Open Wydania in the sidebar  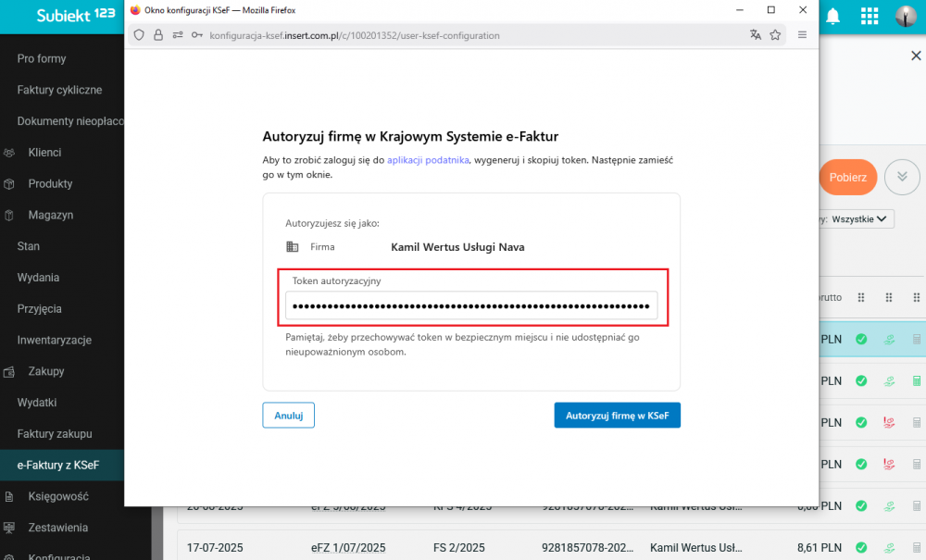38,278
